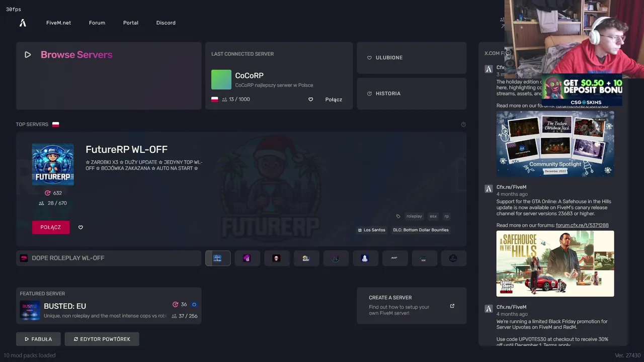Open the ULUBIONE favorites panel
This screenshot has width=644, height=362.
(412, 58)
